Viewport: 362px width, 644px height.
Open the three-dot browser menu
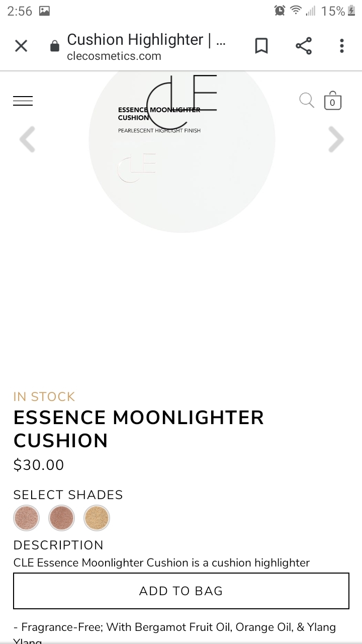click(342, 46)
